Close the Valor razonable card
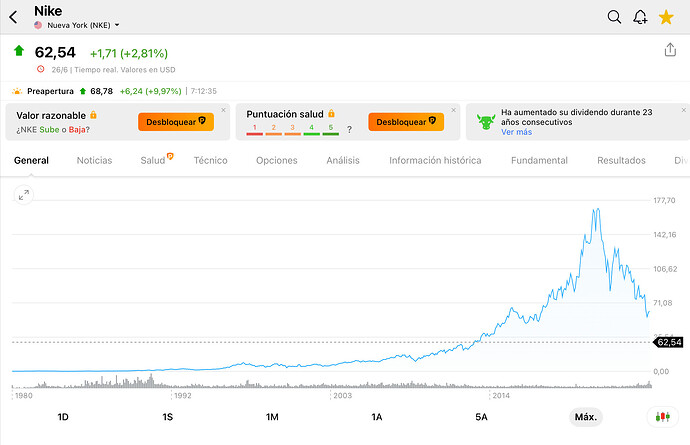Image resolution: width=690 pixels, height=445 pixels. click(x=223, y=110)
